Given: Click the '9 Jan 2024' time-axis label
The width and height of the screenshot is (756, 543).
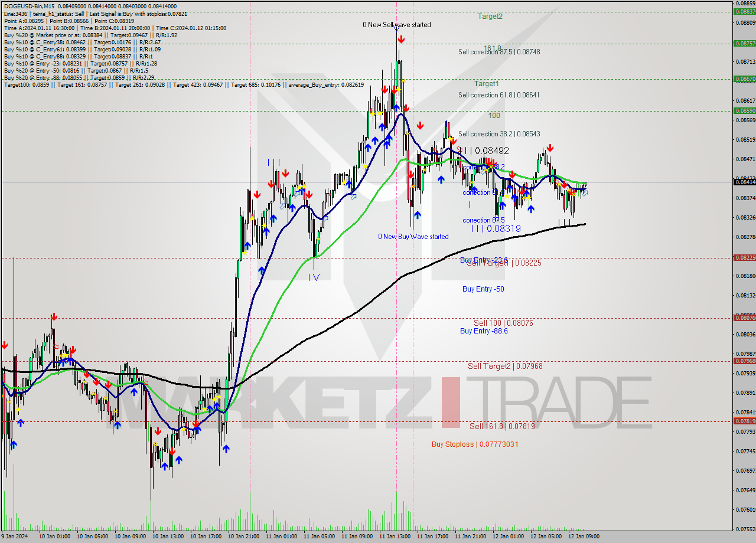Looking at the screenshot, I should pos(15,537).
